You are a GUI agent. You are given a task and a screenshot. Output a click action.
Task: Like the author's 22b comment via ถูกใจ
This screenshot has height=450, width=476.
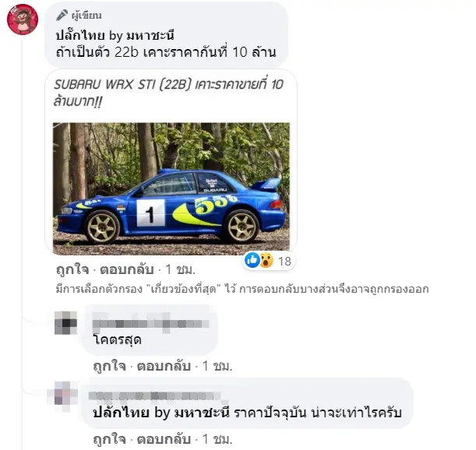[72, 269]
